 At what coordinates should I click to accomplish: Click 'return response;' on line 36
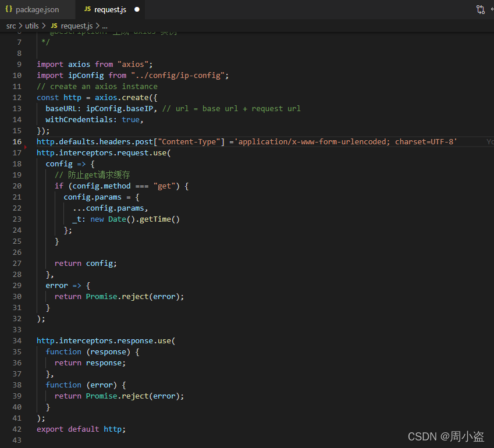[x=90, y=363]
